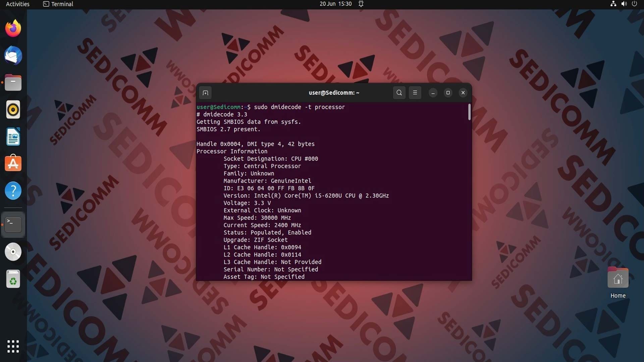Show Applications grid button
The width and height of the screenshot is (644, 362).
coord(13,346)
